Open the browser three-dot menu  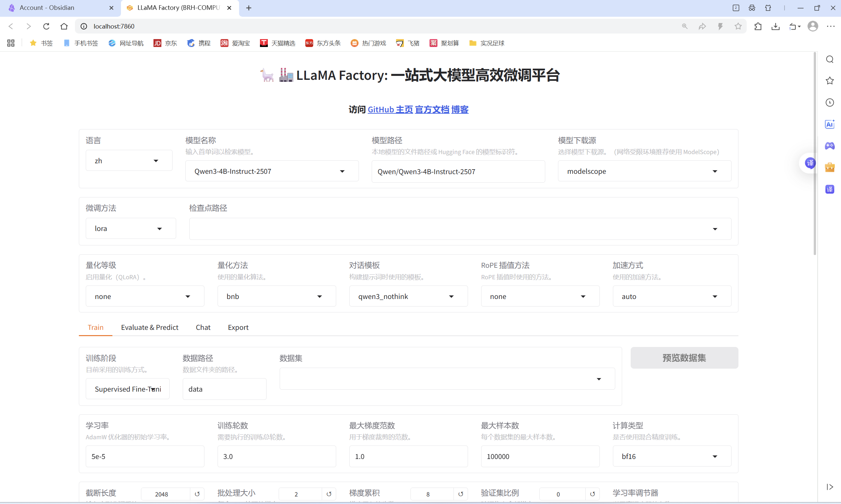pos(830,26)
